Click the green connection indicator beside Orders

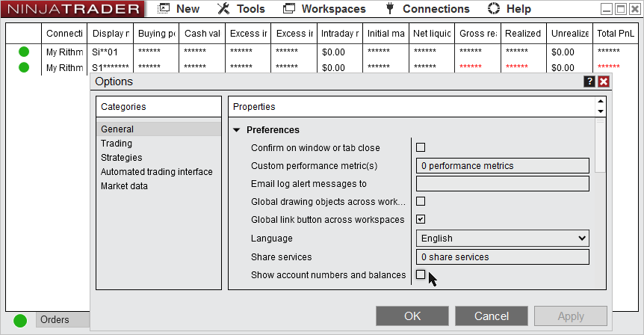click(20, 321)
